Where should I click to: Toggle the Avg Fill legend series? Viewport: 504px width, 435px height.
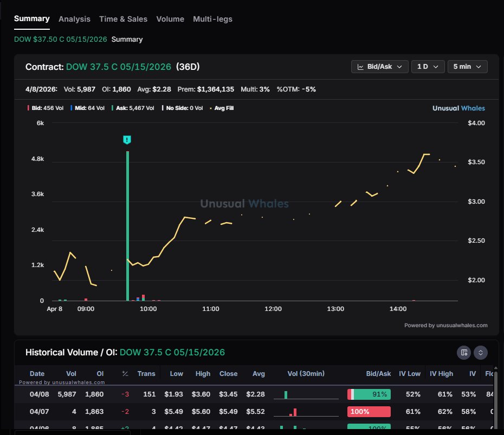click(x=222, y=108)
